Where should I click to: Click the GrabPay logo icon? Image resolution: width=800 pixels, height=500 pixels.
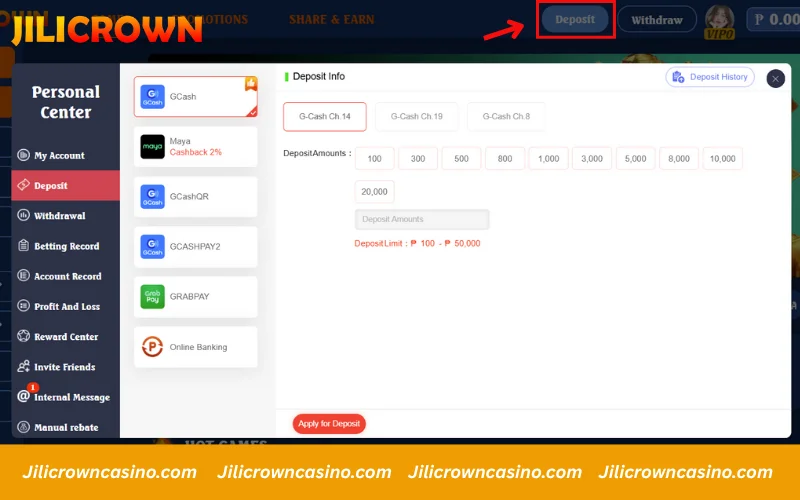[x=152, y=296]
